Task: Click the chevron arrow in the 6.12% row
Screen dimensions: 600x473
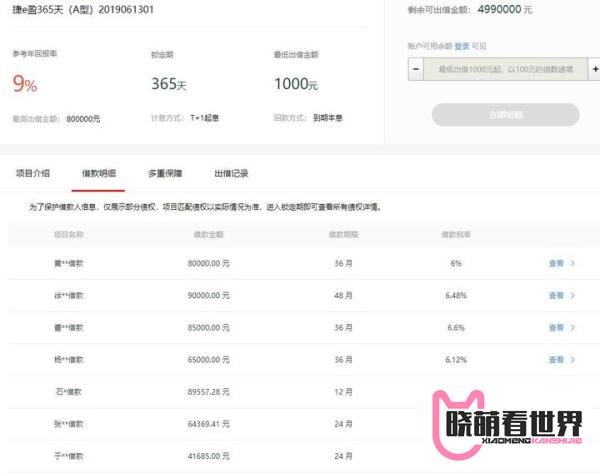Action: 573,360
